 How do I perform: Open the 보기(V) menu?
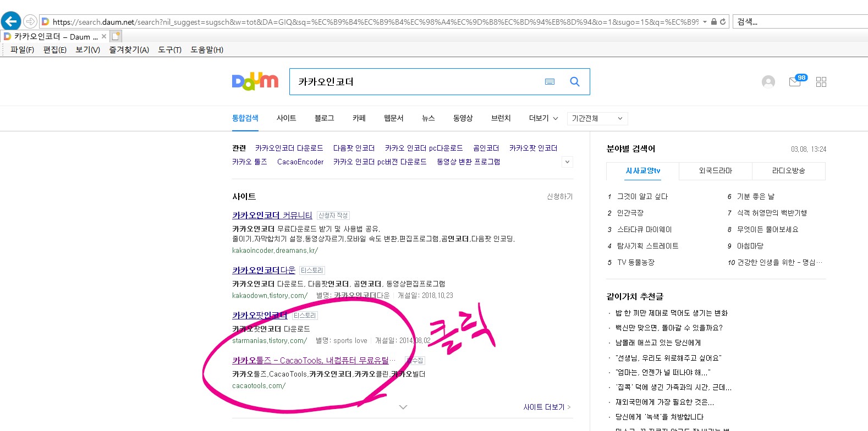click(87, 49)
